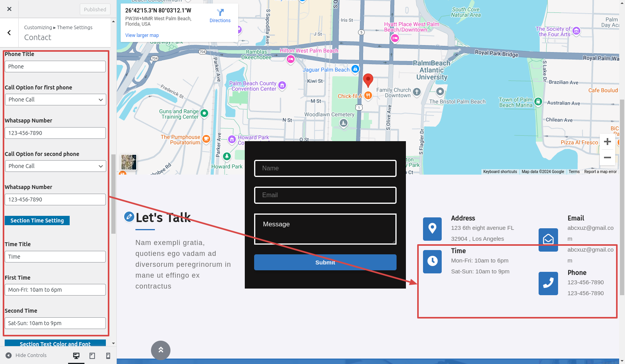The width and height of the screenshot is (625, 364).
Task: Click the Let's Talk heading
Action: tap(163, 217)
